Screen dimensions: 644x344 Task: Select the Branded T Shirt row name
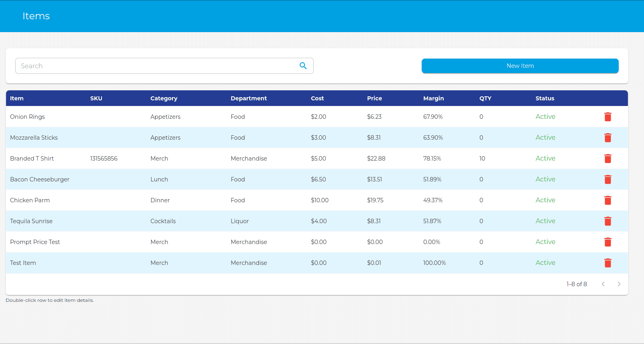click(32, 159)
